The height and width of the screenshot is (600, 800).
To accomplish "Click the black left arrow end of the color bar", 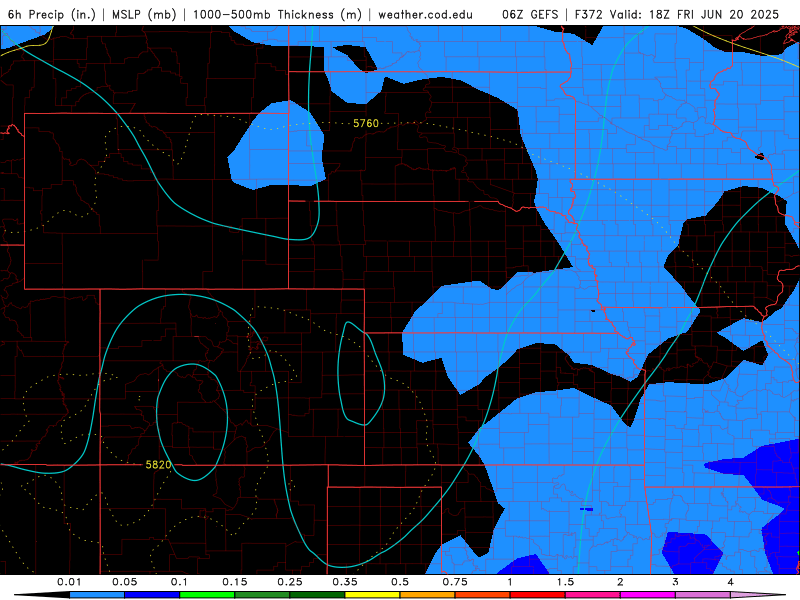I will 42,595.
